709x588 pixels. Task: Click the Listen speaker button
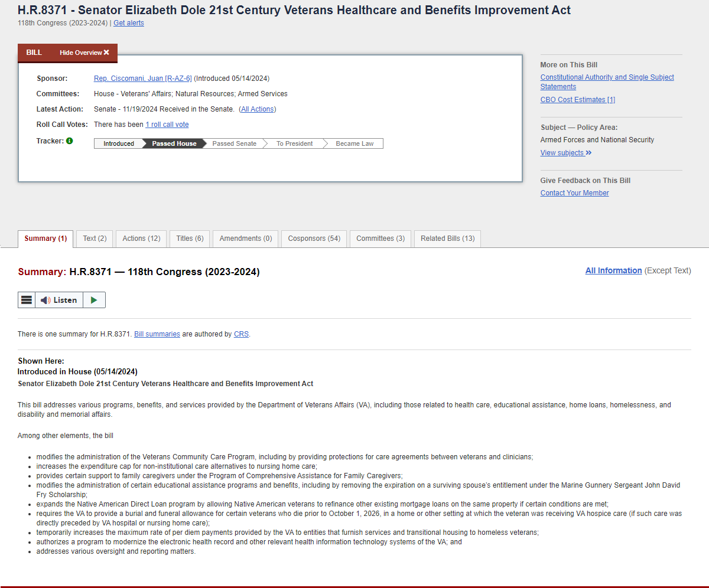tap(59, 300)
